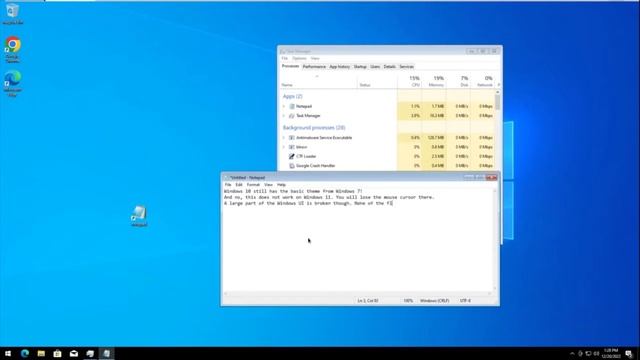The image size is (640, 360).
Task: Switch to the Performance tab
Action: [x=314, y=67]
